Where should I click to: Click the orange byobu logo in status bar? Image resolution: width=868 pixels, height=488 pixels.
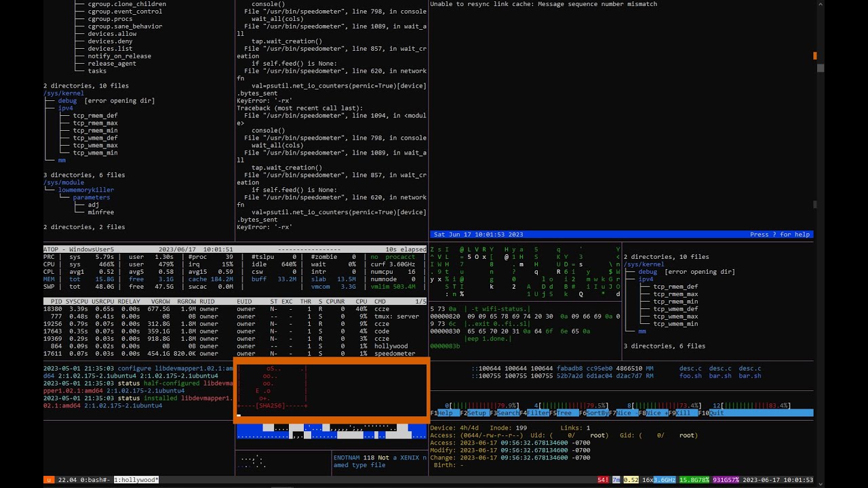[x=49, y=480]
